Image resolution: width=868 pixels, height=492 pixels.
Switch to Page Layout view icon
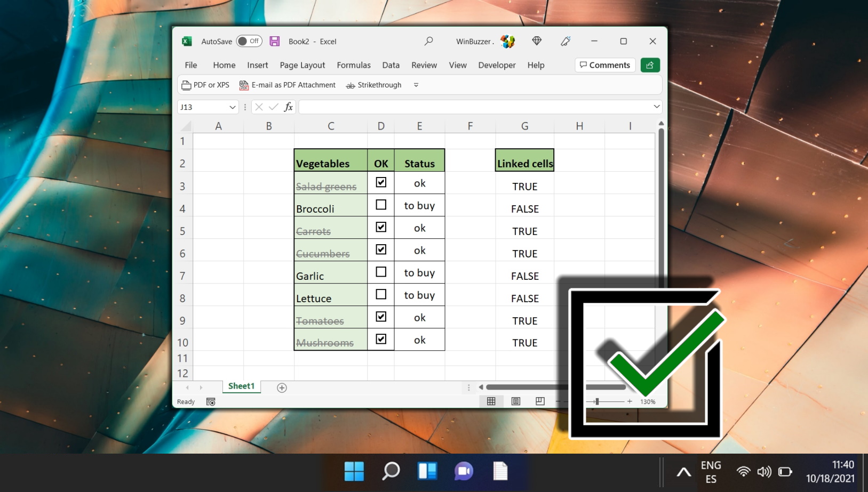[515, 401]
